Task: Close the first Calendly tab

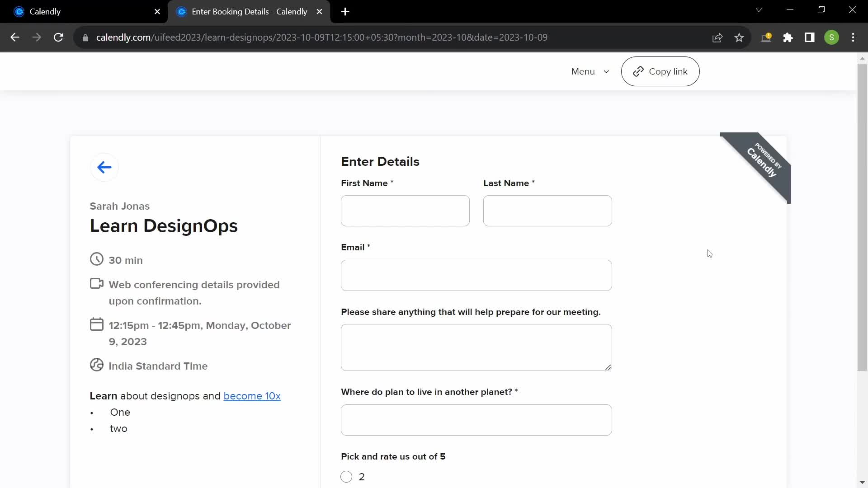Action: [157, 12]
